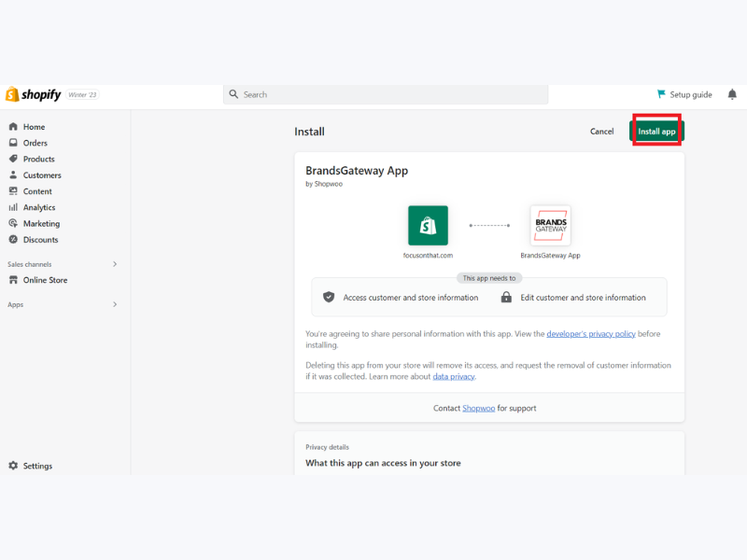747x560 pixels.
Task: Click 'Edit customer and store information' text
Action: 583,298
